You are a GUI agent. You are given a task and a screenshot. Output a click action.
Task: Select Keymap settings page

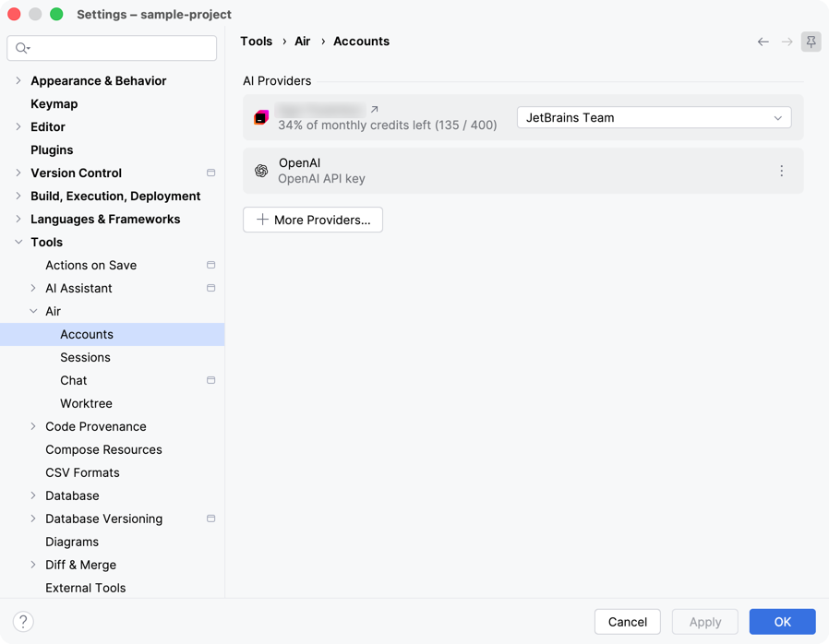click(54, 104)
